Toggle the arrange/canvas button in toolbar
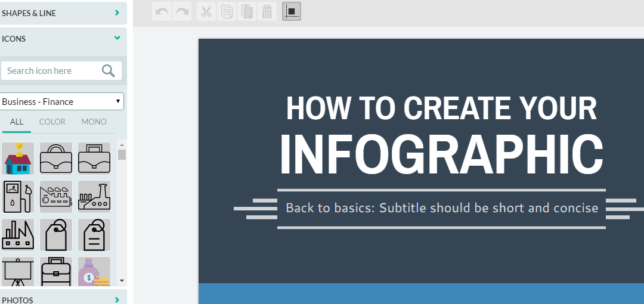The height and width of the screenshot is (304, 644). pyautogui.click(x=292, y=11)
